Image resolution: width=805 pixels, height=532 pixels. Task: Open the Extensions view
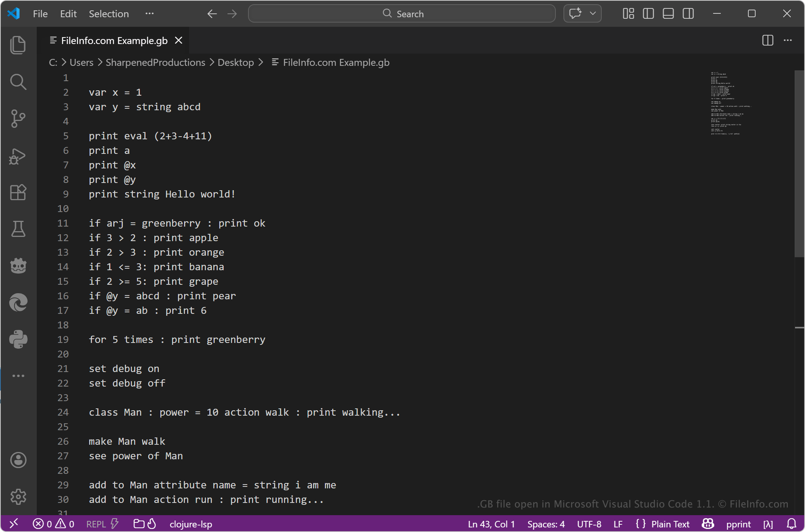click(18, 192)
